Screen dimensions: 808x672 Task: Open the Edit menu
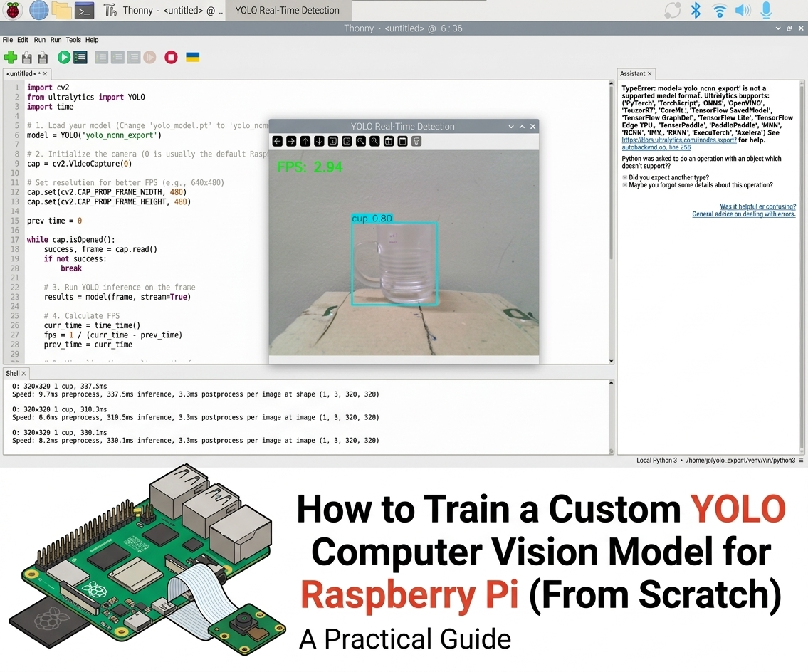point(23,40)
